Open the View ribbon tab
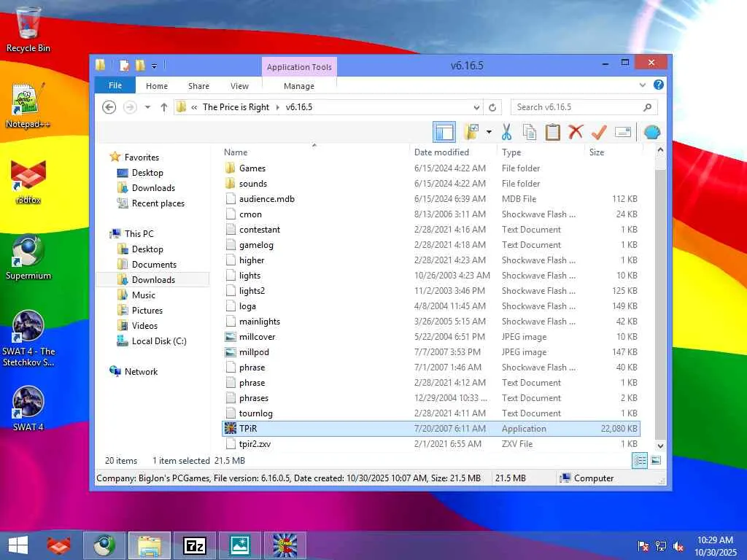The image size is (747, 560). point(239,86)
